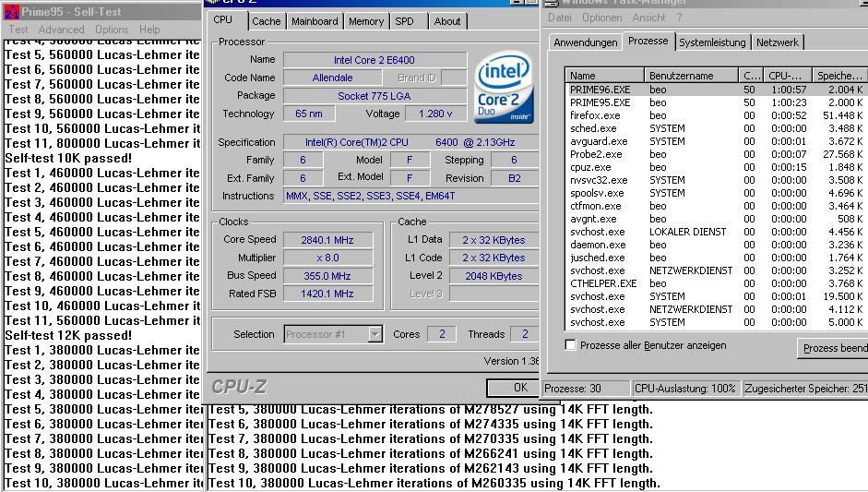Open the ? help menu in Task Manager

point(679,18)
